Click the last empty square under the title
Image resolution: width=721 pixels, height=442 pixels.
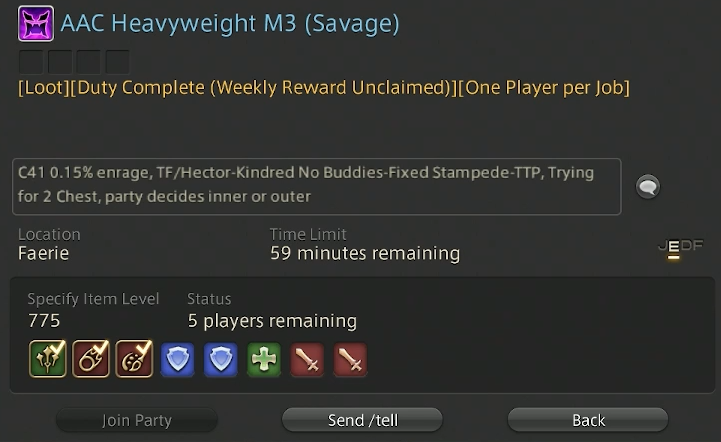pos(118,62)
